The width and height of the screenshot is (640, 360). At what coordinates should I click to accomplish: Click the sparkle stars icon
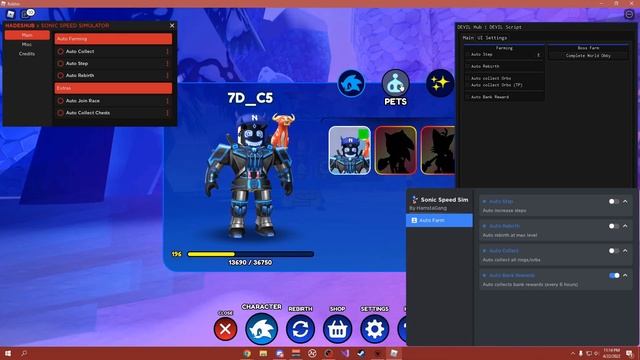coord(440,83)
